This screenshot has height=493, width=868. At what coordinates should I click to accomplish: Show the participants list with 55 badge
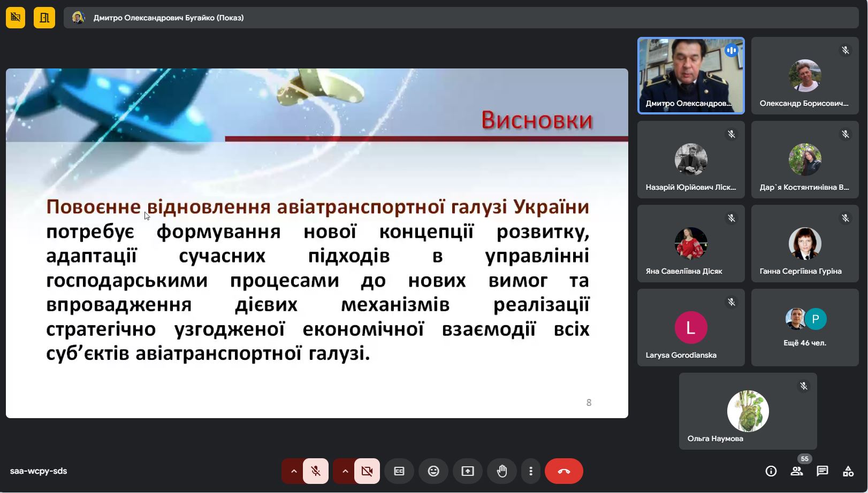[797, 471]
